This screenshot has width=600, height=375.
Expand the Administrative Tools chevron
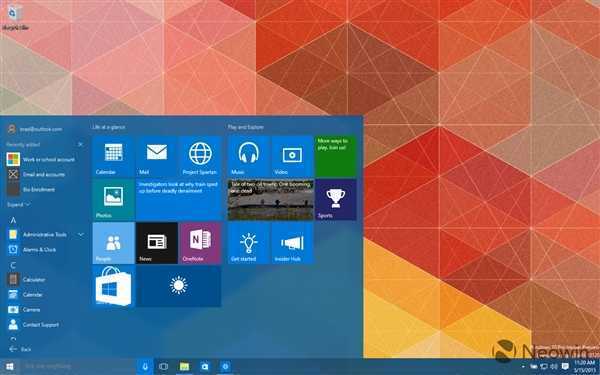point(81,234)
